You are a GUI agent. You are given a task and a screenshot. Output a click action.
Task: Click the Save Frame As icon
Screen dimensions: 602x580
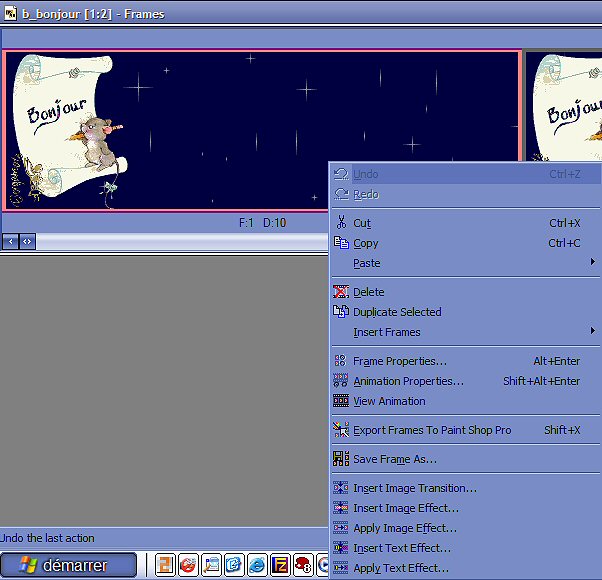click(x=341, y=459)
